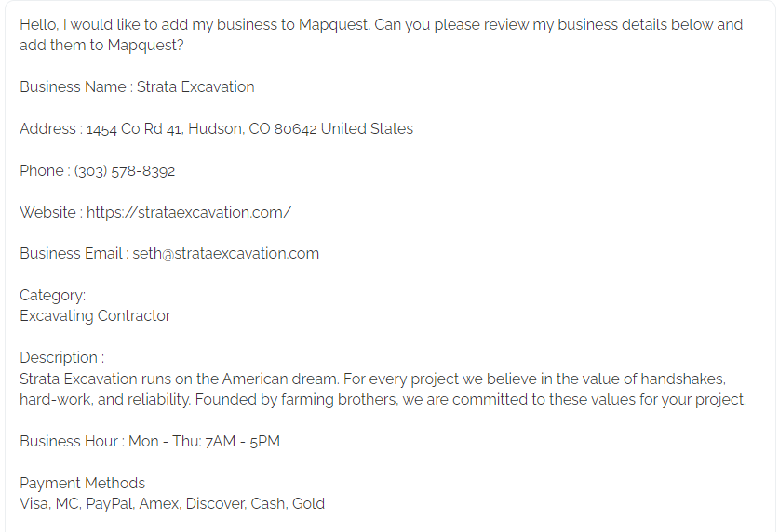This screenshot has height=532, width=779.
Task: Click the Visa, MC, PayPal payment list
Action: click(172, 504)
